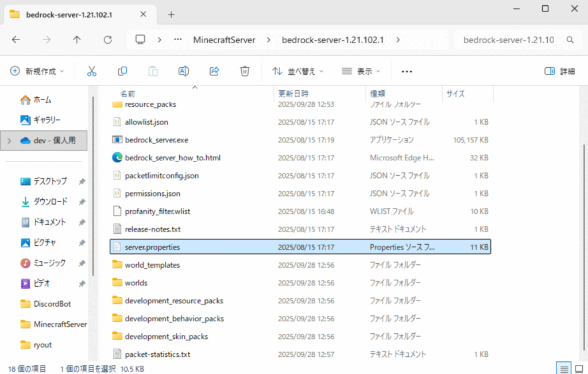Click the Delete trash can icon
The image size is (588, 374).
click(x=245, y=71)
